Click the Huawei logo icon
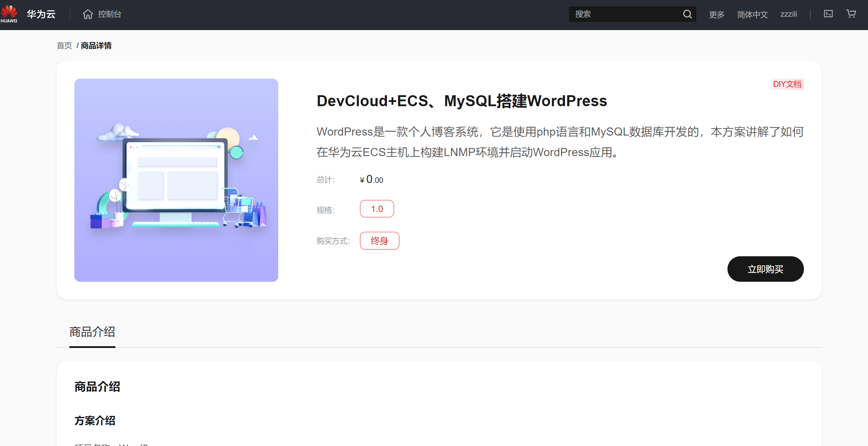Image resolution: width=868 pixels, height=446 pixels. pyautogui.click(x=9, y=14)
